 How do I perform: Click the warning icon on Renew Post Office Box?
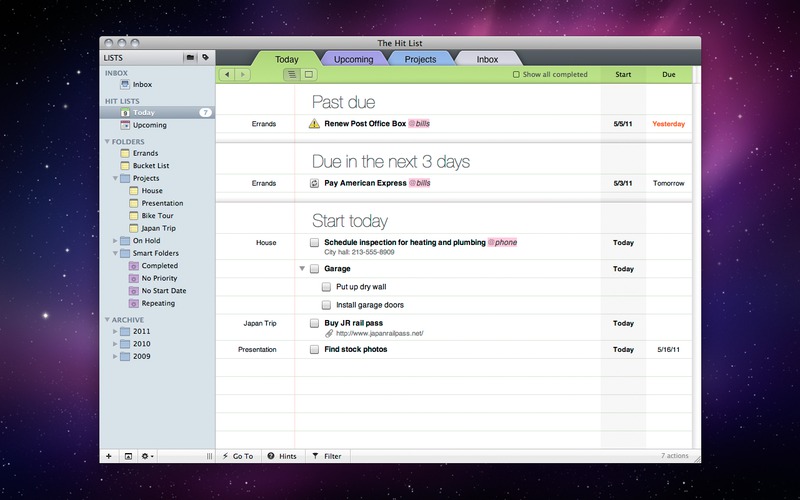[314, 124]
